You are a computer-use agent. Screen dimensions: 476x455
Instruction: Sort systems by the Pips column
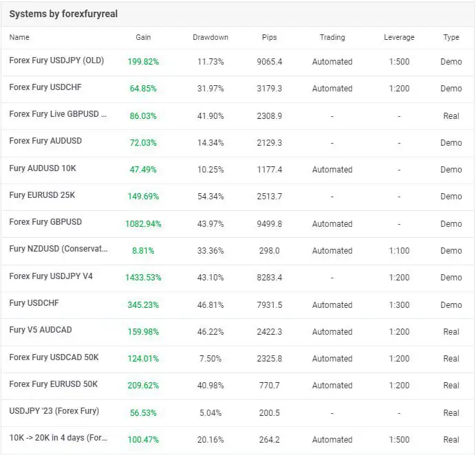click(270, 37)
